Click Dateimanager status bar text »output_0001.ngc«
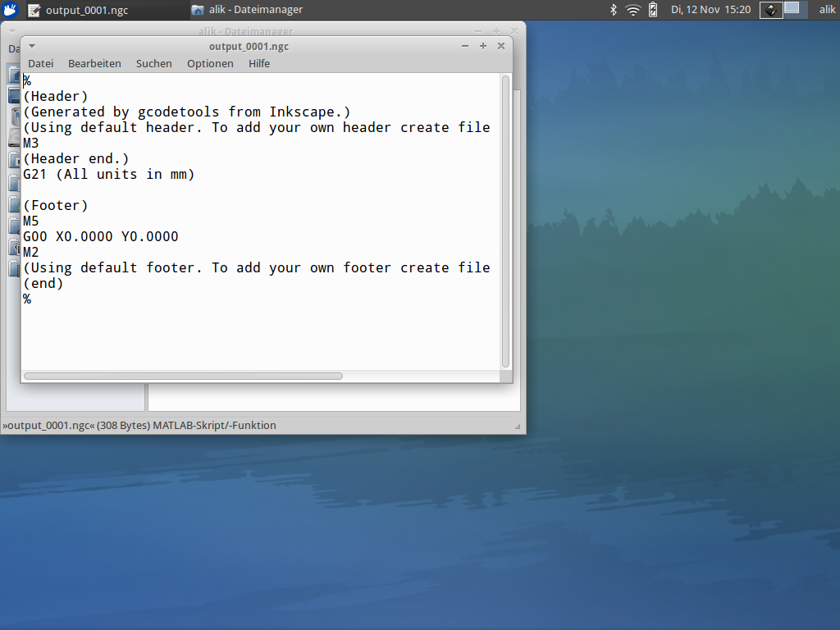 pyautogui.click(x=139, y=426)
